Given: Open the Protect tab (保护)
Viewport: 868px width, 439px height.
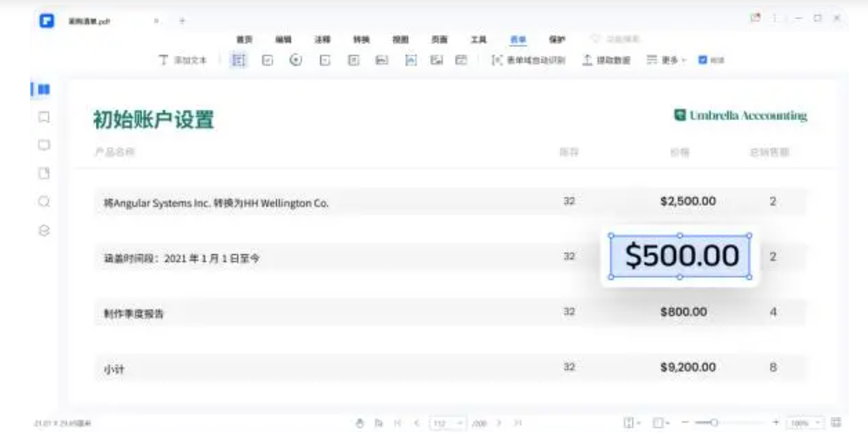Looking at the screenshot, I should (x=557, y=39).
